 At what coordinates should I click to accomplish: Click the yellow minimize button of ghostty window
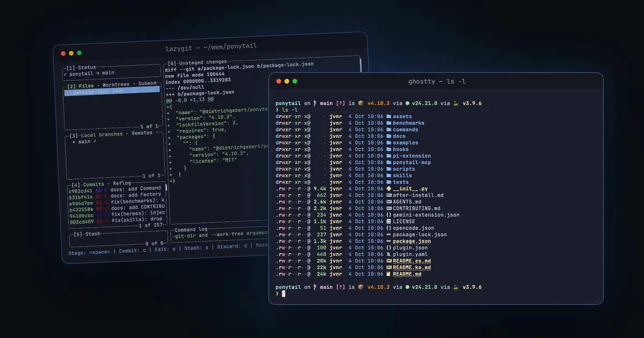(287, 81)
